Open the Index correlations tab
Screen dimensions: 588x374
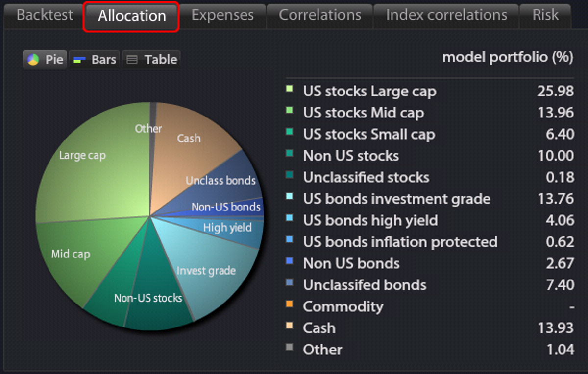point(446,15)
